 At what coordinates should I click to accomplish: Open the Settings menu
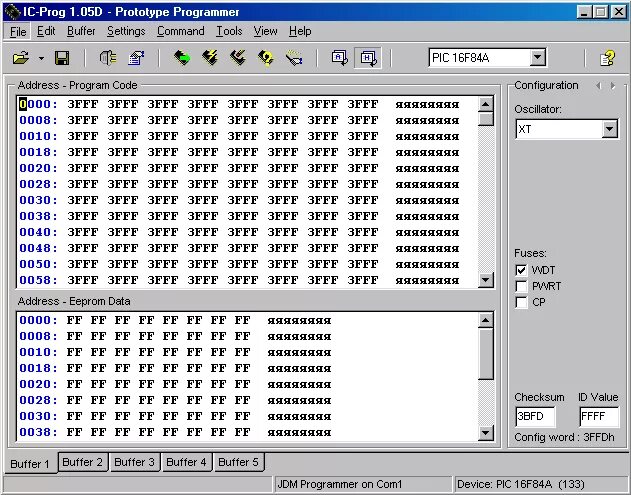[x=126, y=31]
